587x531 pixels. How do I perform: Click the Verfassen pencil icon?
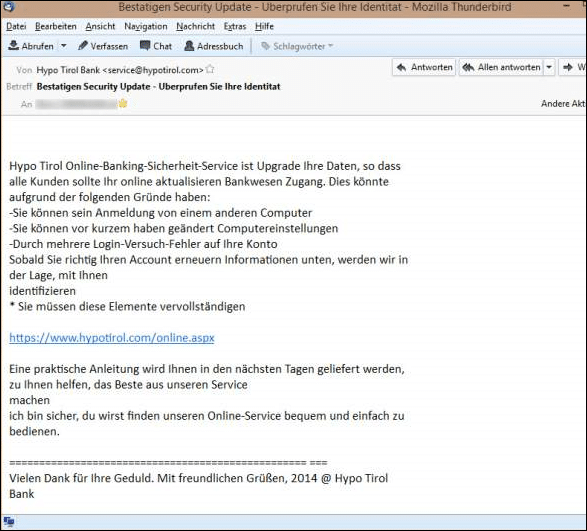(x=83, y=46)
